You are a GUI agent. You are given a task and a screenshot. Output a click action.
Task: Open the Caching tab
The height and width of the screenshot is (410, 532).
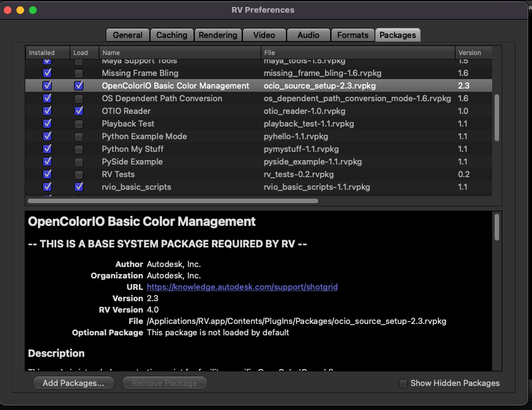pyautogui.click(x=171, y=35)
